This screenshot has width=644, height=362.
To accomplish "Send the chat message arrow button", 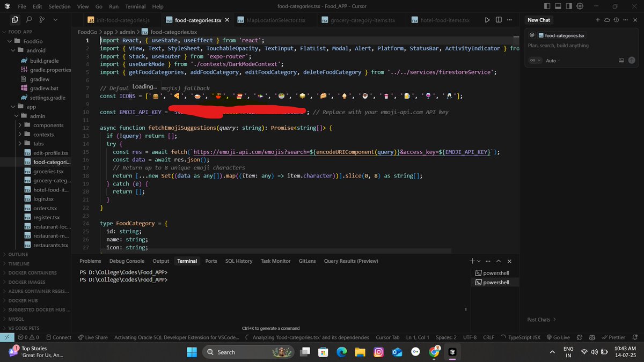I will coord(632,61).
